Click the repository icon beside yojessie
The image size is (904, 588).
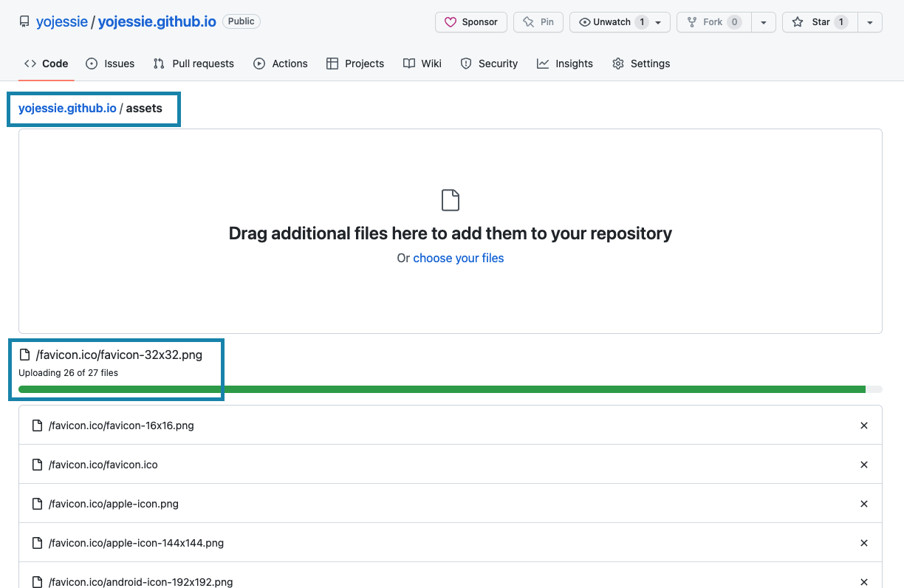(x=24, y=21)
